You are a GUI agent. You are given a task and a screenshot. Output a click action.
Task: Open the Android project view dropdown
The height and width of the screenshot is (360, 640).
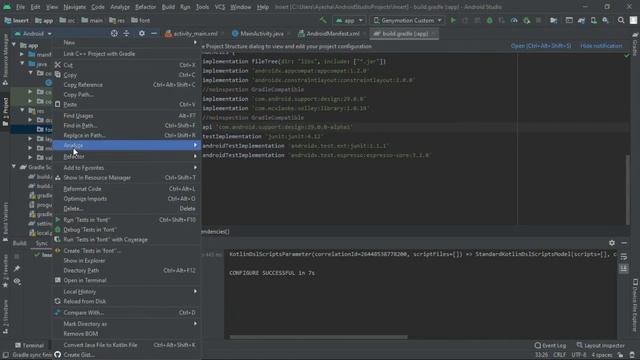pos(33,33)
